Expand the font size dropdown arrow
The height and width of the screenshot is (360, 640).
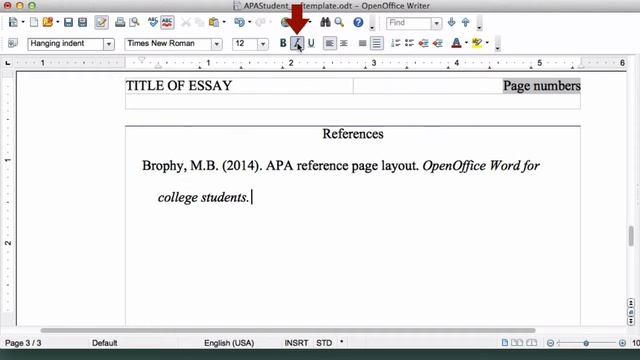coord(263,44)
